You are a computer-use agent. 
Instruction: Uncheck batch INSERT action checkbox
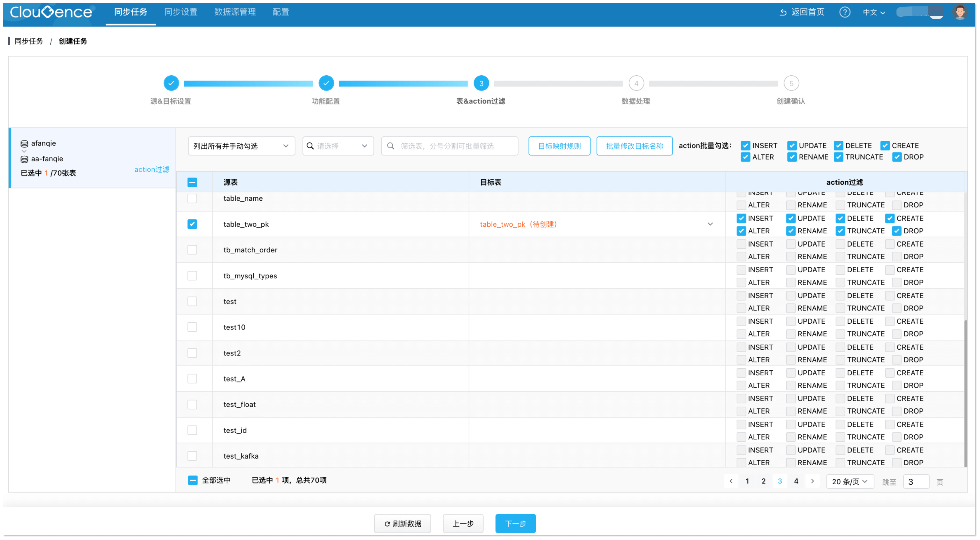tap(745, 146)
